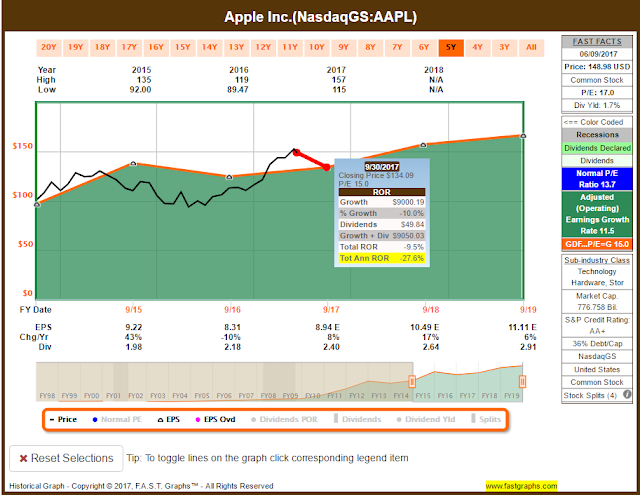Viewport: 640px width, 495px height.
Task: Click the EPS triangle marker at 9/19
Action: tap(523, 135)
